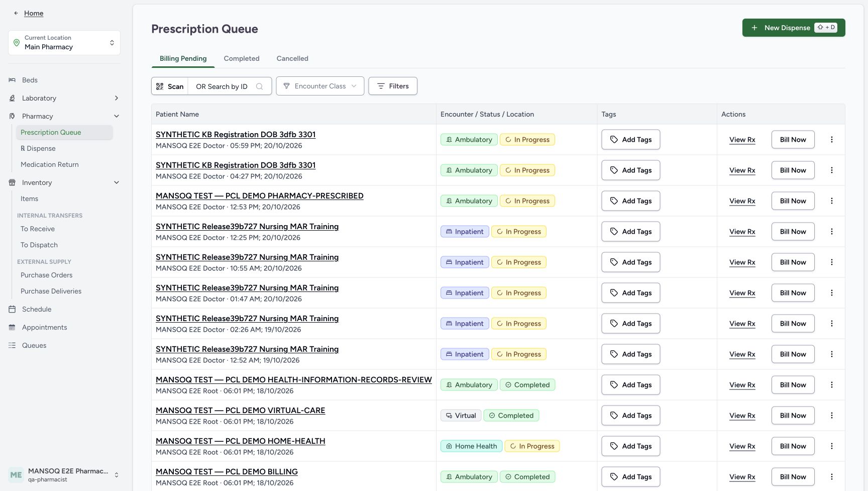This screenshot has width=868, height=491.
Task: Open the MANSOQ E2E Pharmacist user menu
Action: (x=64, y=475)
